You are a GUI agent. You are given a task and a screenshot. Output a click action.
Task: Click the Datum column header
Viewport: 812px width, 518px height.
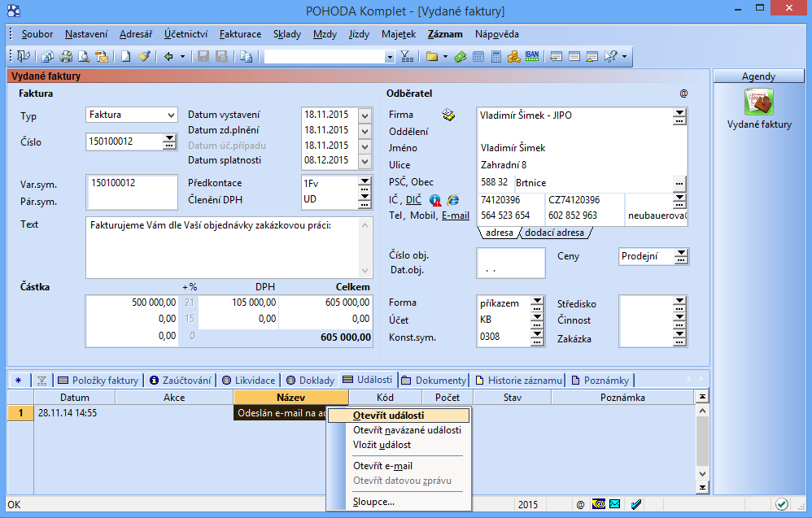[x=75, y=398]
